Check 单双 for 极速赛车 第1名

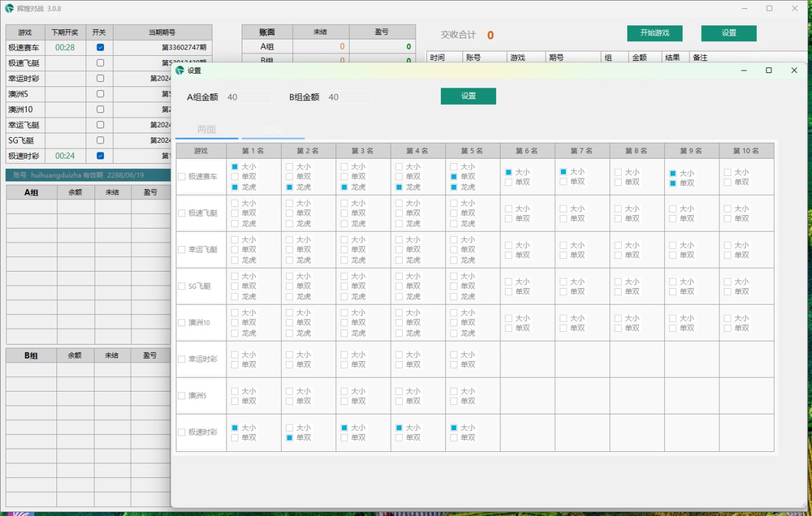tap(235, 176)
